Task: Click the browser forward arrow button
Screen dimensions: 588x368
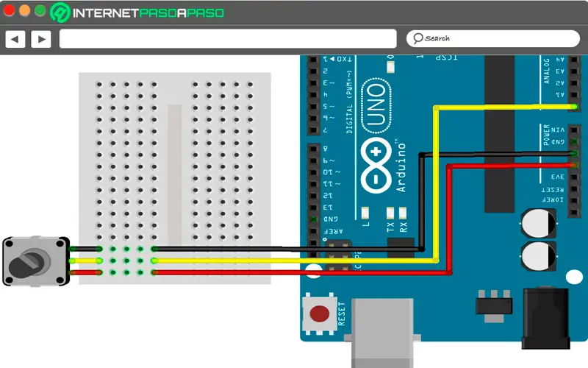Action: [x=41, y=39]
